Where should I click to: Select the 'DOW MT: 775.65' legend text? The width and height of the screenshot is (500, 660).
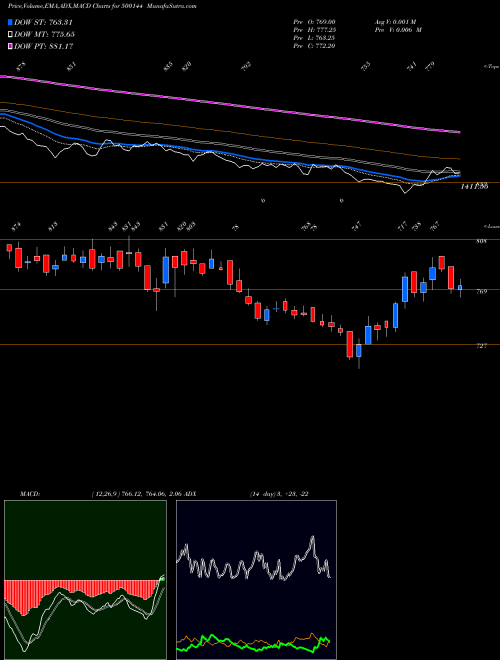(44, 34)
